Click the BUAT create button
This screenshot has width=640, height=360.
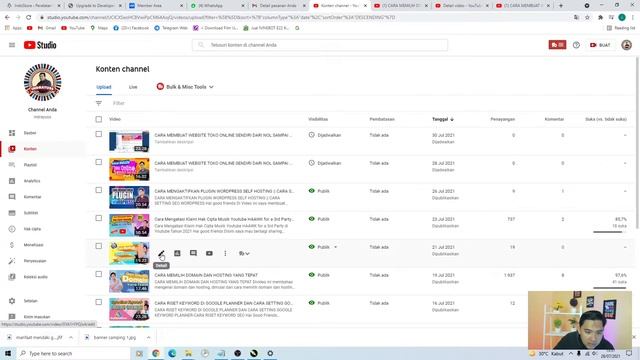pos(600,45)
